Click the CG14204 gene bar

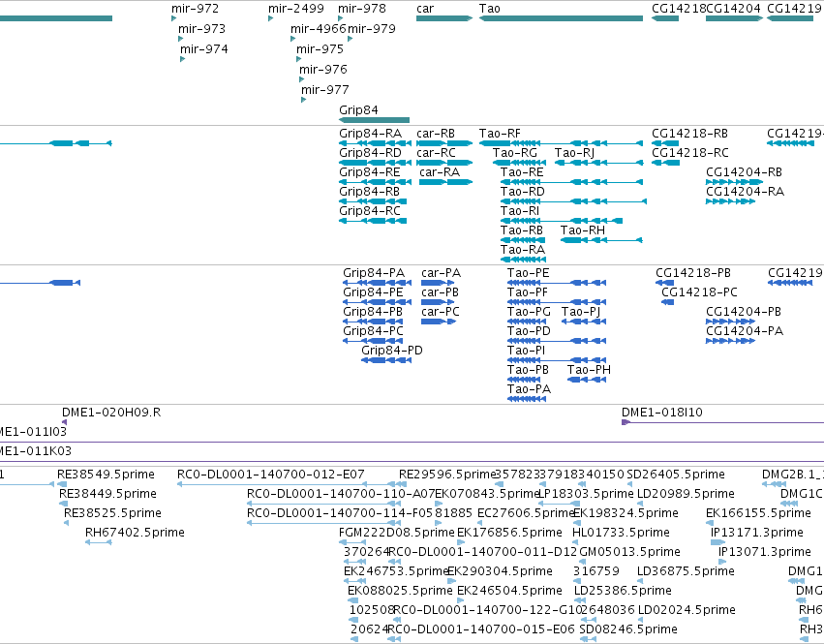click(x=734, y=18)
